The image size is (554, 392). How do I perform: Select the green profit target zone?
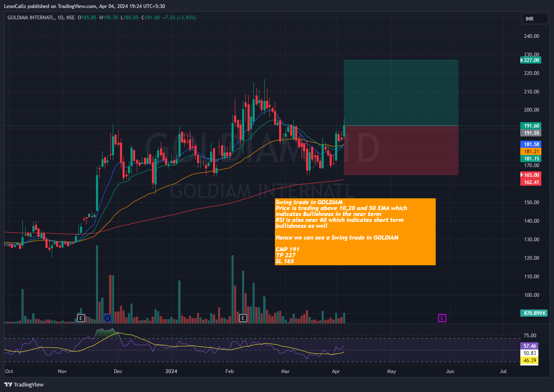[x=401, y=93]
